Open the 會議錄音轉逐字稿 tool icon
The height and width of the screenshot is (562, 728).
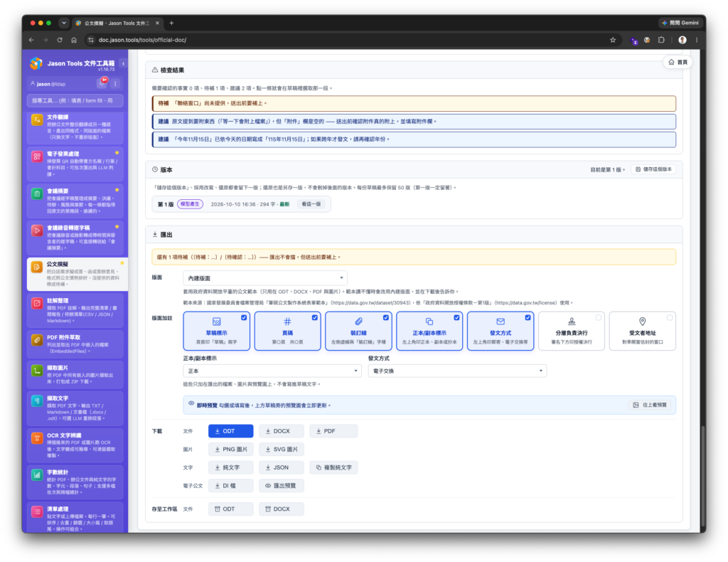point(37,230)
